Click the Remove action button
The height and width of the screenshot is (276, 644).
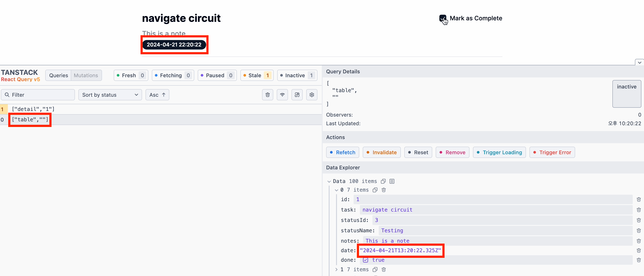point(453,152)
